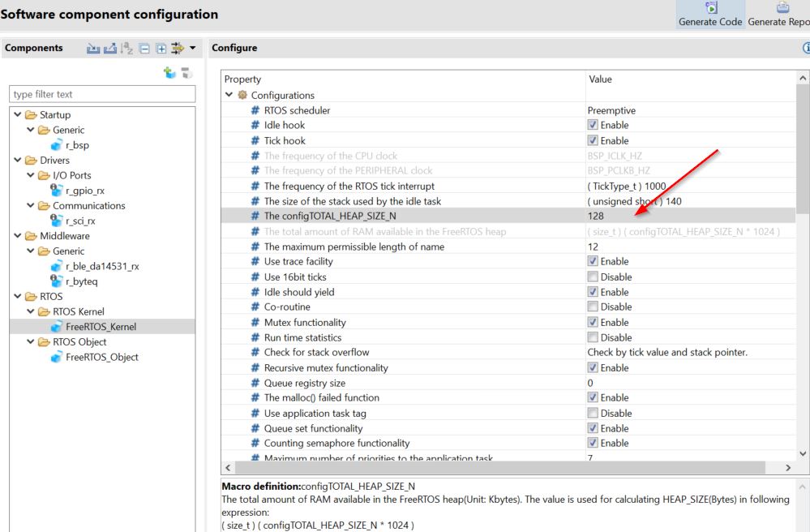The height and width of the screenshot is (532, 810).
Task: Click the Queue registry size value 0
Action: (590, 383)
